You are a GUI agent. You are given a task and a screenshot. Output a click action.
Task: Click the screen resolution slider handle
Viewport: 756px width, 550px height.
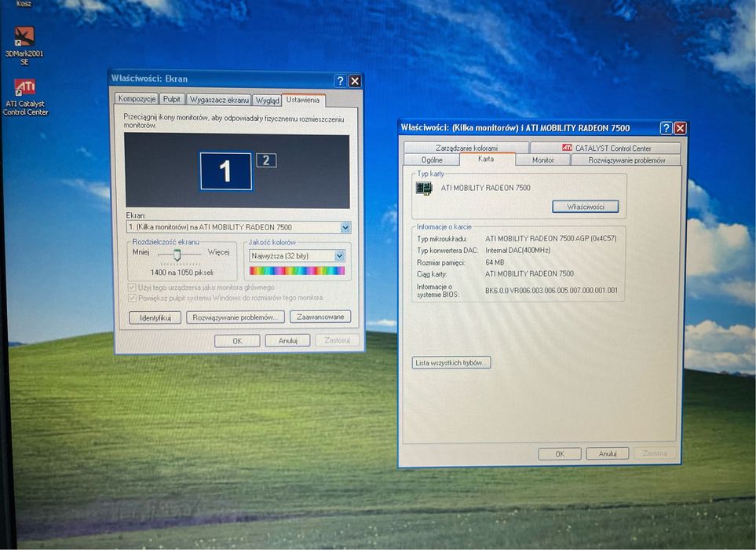(177, 255)
